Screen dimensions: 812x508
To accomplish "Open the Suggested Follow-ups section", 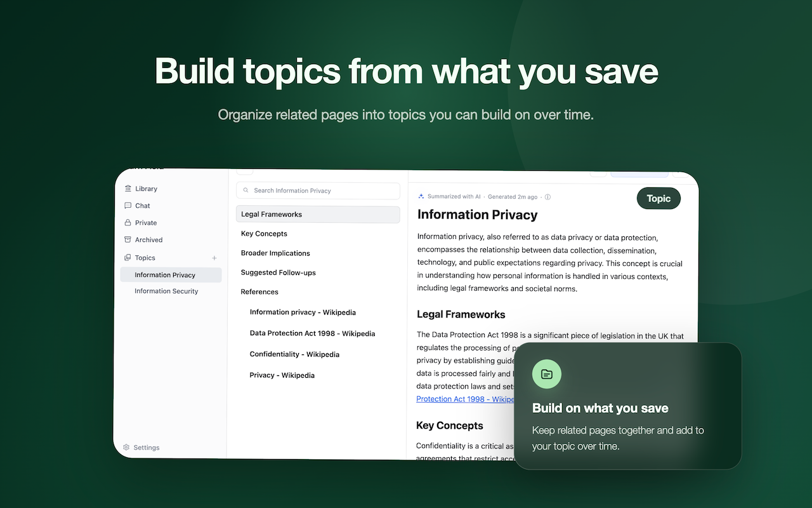I will (278, 272).
